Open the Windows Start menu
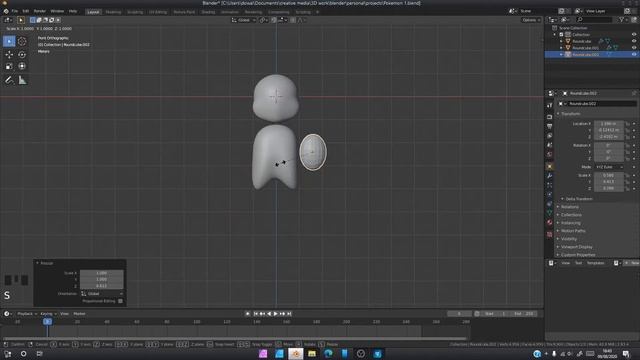This screenshot has height=360, width=640. [x=7, y=353]
